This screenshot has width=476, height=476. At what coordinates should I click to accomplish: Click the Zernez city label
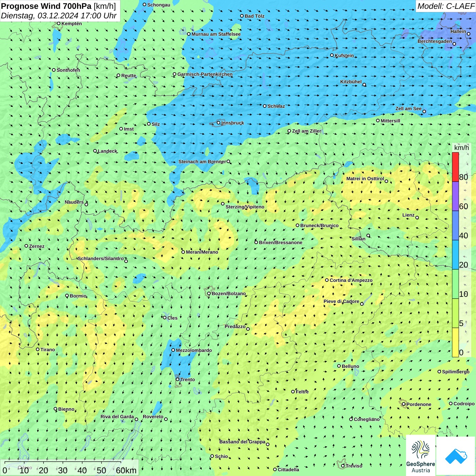(x=37, y=246)
